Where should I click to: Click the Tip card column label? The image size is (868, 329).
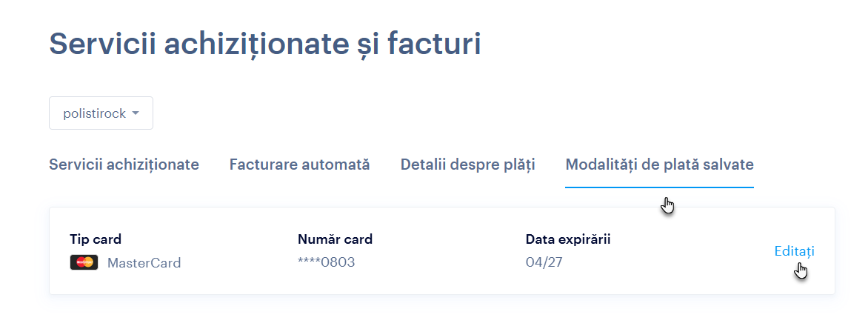pyautogui.click(x=96, y=239)
